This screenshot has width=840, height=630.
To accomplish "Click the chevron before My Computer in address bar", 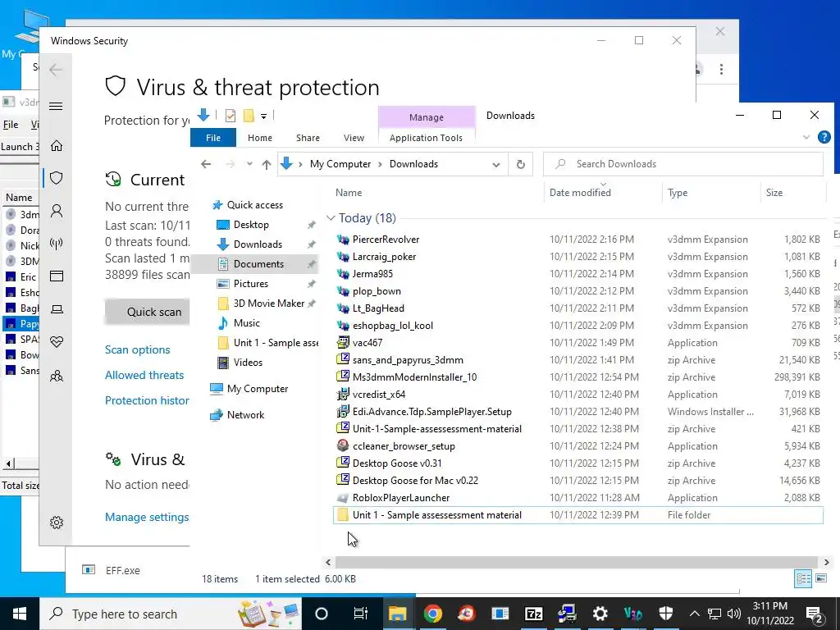I will [300, 164].
